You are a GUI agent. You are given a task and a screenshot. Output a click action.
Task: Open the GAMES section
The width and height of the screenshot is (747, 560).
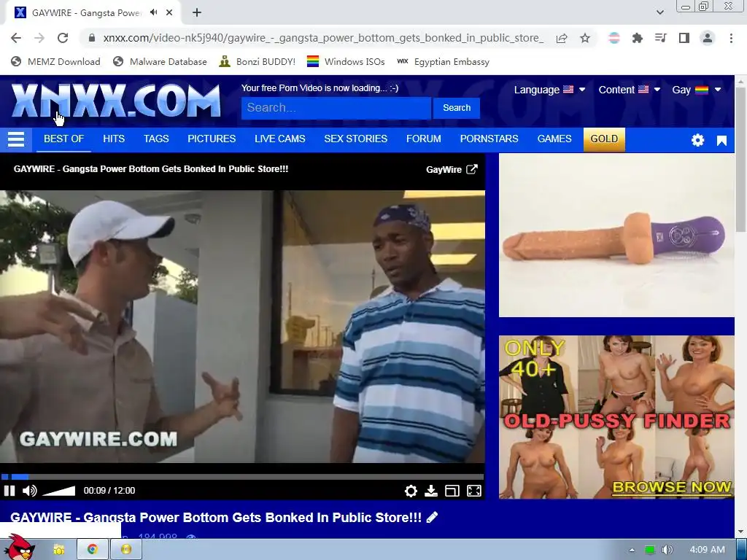[554, 139]
